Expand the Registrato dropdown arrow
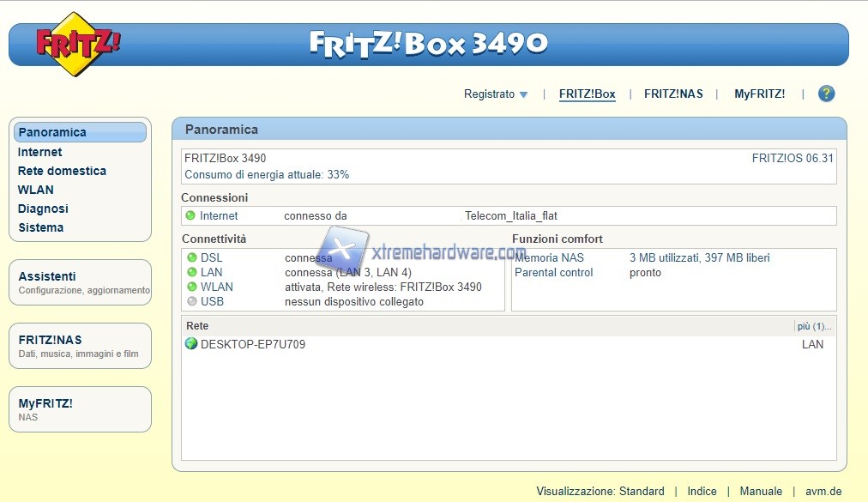Image resolution: width=868 pixels, height=502 pixels. click(x=523, y=94)
